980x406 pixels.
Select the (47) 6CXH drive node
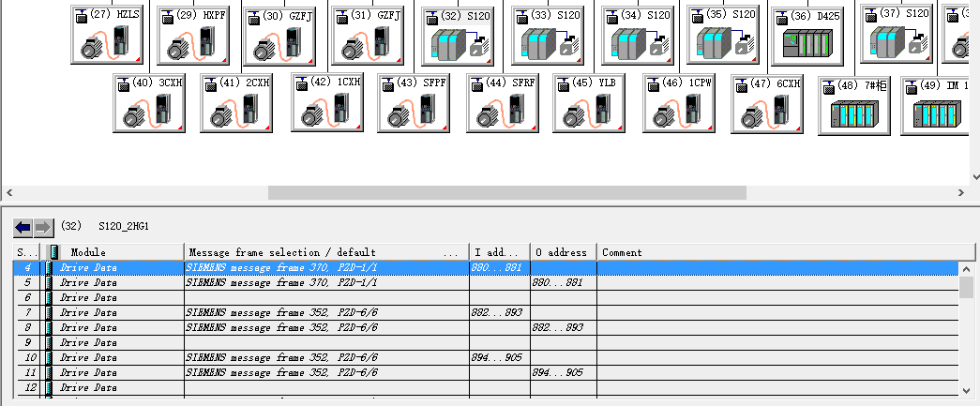click(767, 104)
